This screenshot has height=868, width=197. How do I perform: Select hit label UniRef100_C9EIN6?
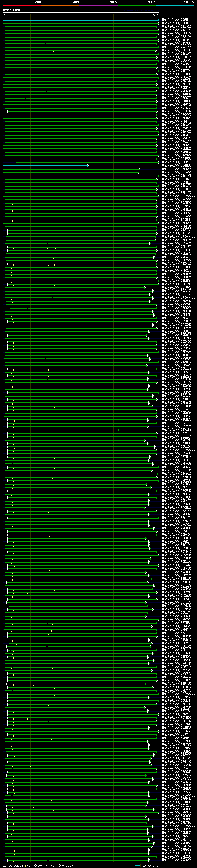177,284
